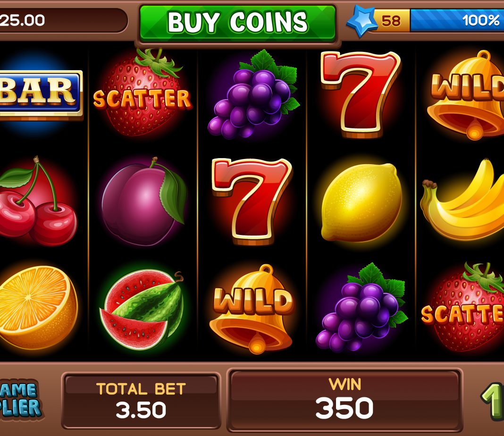Open the TOTAL BET 3.50 panel
Viewport: 504px width, 436px height.
(x=141, y=400)
